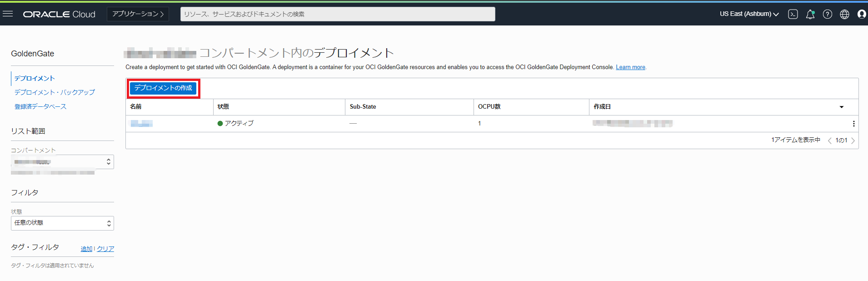This screenshot has height=281, width=868.
Task: Expand the US East (Ashburn) region selector
Action: click(x=749, y=14)
